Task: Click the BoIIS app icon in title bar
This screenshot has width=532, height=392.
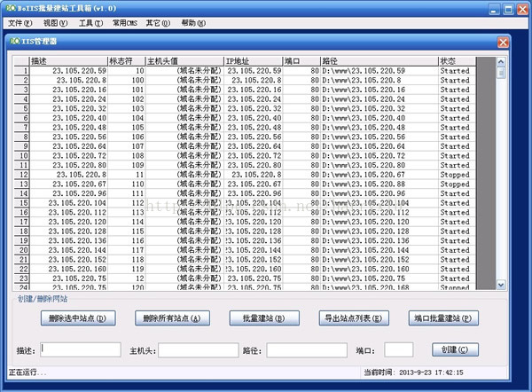Action: click(11, 8)
